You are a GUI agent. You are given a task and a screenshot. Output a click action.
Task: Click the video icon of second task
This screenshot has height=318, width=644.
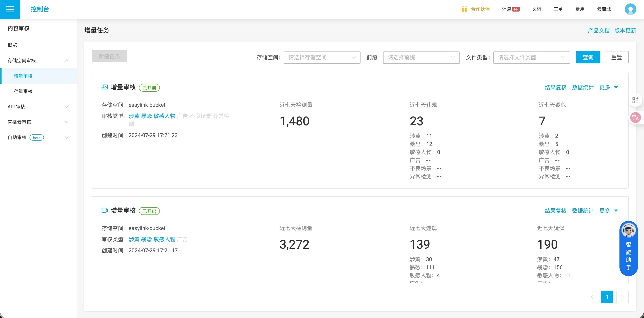(104, 210)
